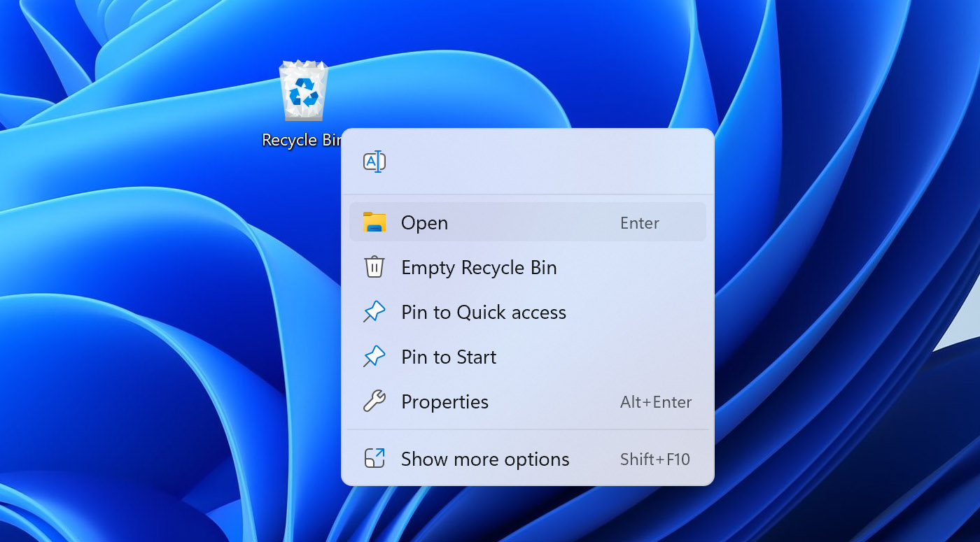Click Show more options
This screenshot has width=980, height=542.
point(528,459)
